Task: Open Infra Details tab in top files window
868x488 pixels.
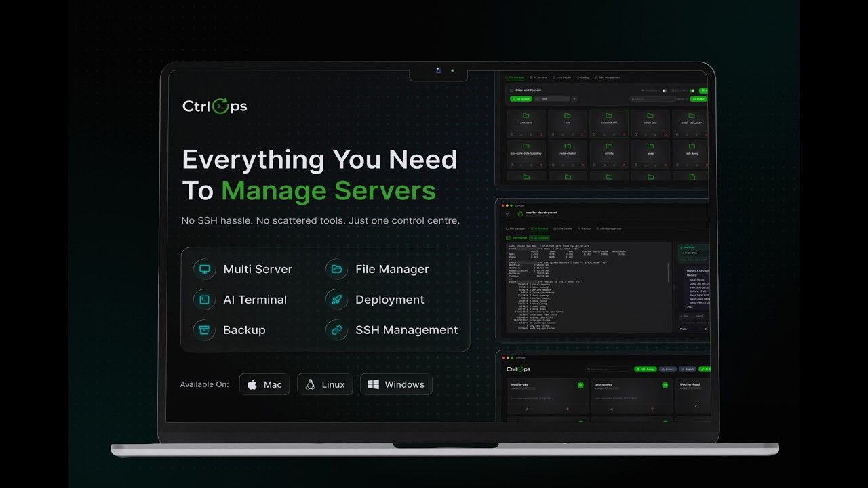Action: tap(561, 77)
